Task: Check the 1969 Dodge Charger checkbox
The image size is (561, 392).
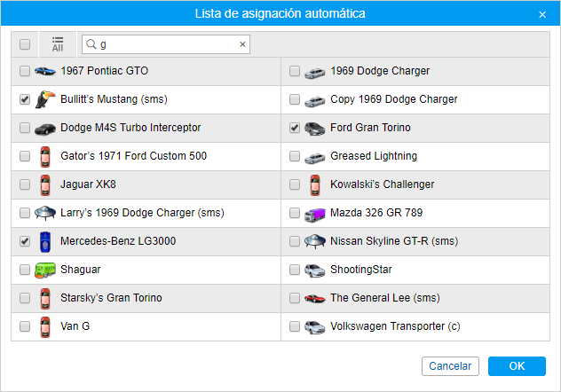Action: coord(295,71)
